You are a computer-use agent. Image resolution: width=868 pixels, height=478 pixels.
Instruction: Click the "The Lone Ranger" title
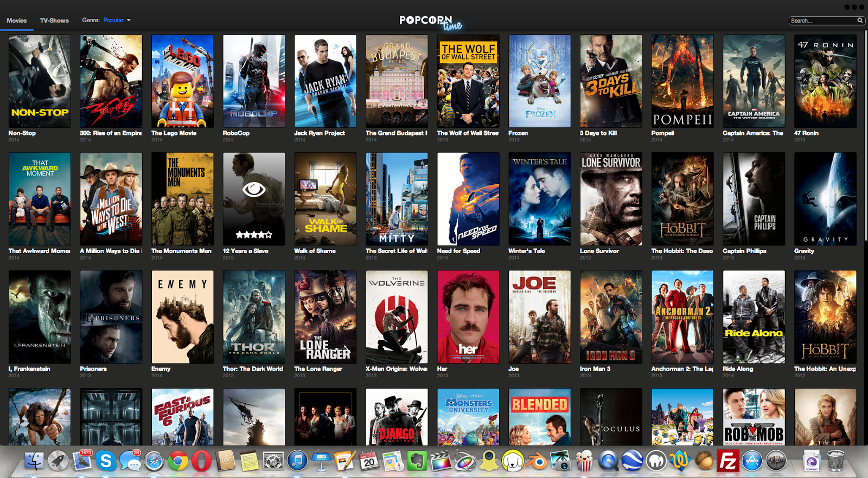point(318,369)
